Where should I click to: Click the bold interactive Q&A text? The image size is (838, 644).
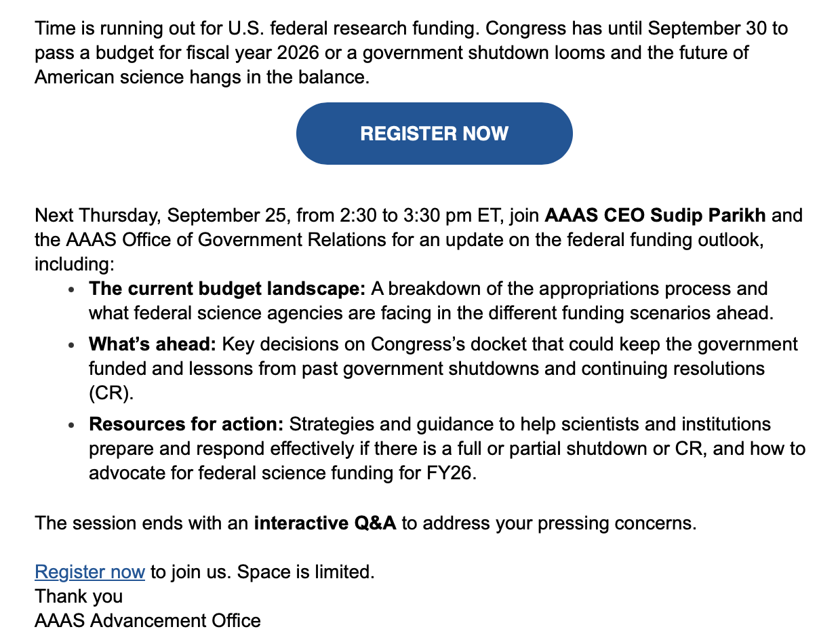coord(325,523)
